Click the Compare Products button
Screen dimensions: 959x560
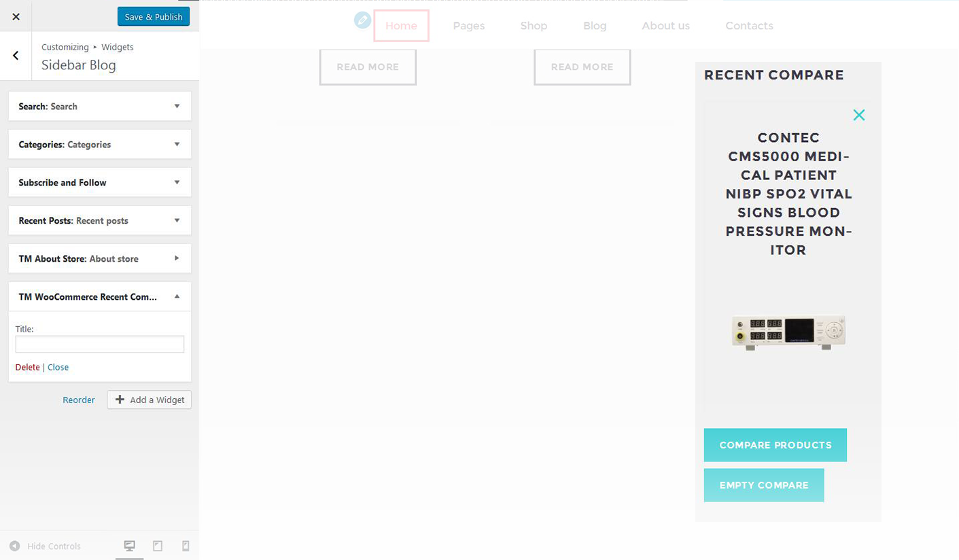pyautogui.click(x=775, y=445)
